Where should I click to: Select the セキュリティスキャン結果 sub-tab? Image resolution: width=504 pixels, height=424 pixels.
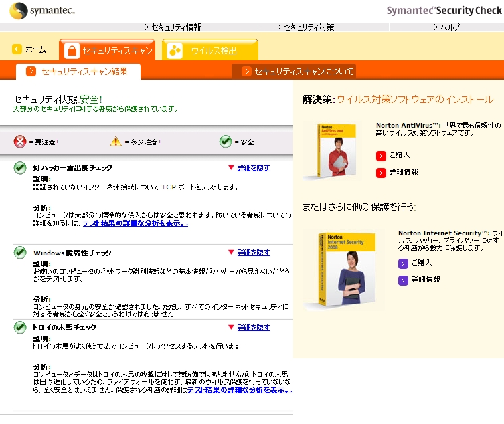point(78,72)
